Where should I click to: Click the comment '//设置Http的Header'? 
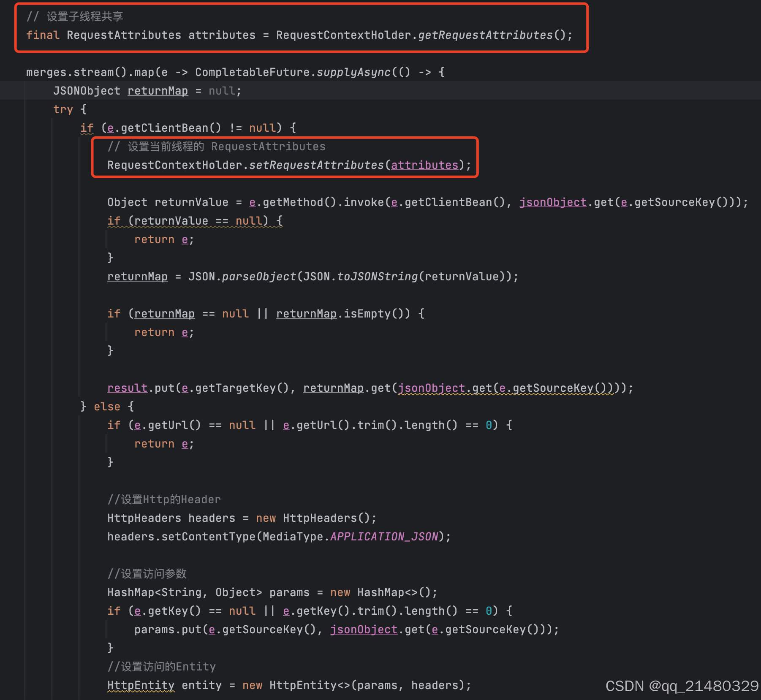(164, 499)
